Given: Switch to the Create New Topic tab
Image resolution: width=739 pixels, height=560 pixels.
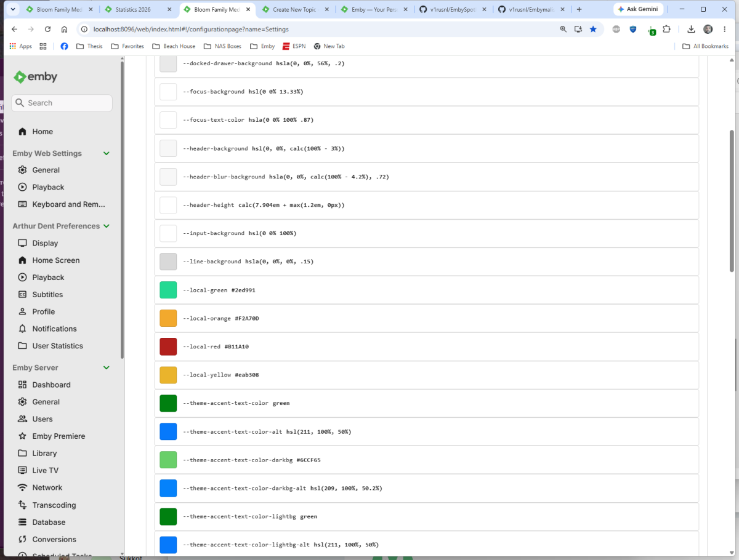Looking at the screenshot, I should click(x=295, y=9).
